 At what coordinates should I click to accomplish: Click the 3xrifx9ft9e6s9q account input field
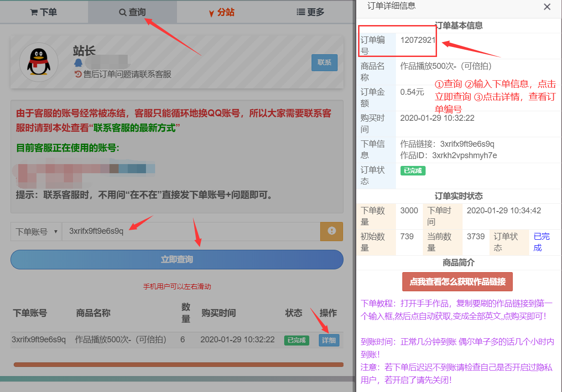pos(182,232)
